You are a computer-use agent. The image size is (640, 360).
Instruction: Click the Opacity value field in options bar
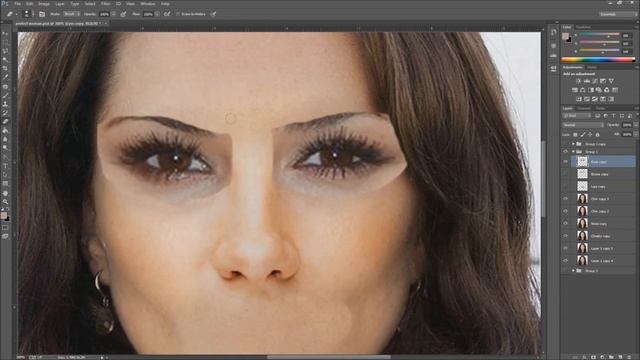point(104,14)
